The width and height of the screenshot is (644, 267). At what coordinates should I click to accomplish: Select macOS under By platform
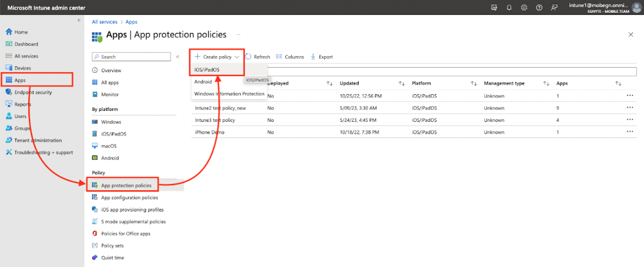(109, 146)
